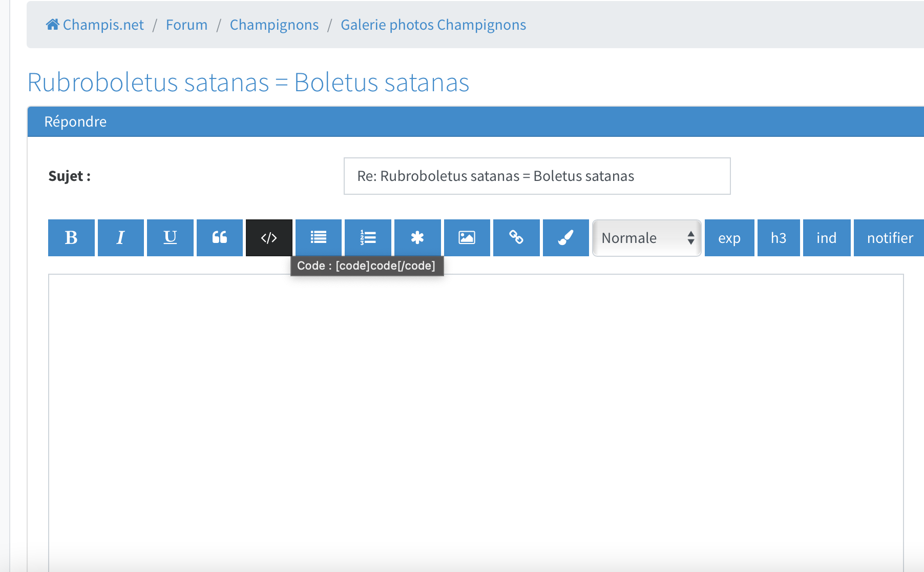Open the font color brush tool
924x572 pixels.
(x=565, y=238)
